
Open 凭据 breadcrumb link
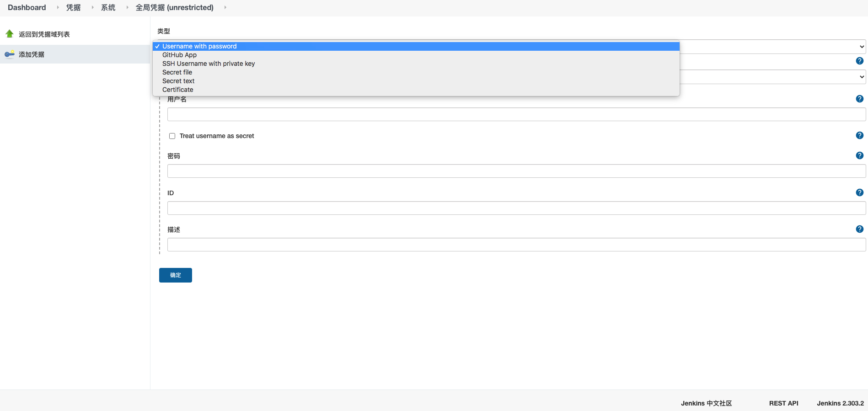point(73,7)
